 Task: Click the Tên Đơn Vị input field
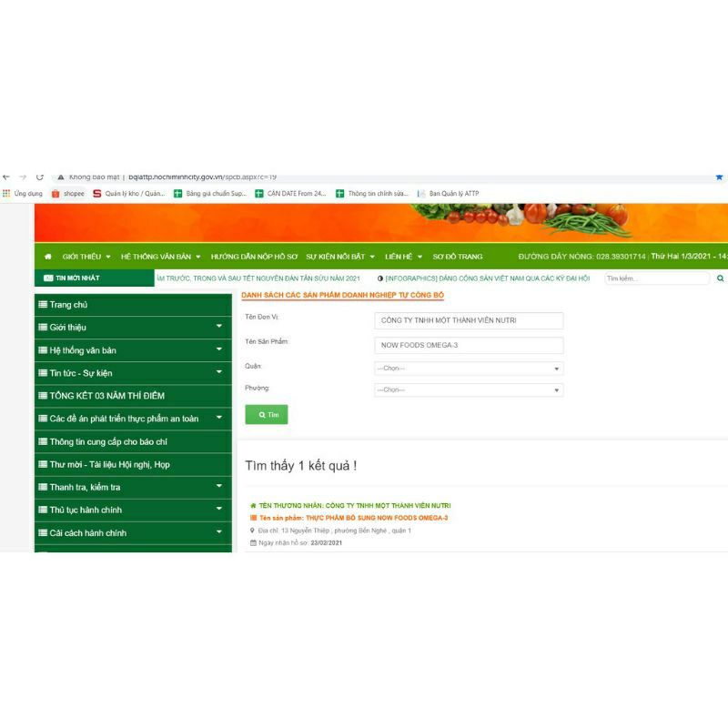tap(469, 320)
